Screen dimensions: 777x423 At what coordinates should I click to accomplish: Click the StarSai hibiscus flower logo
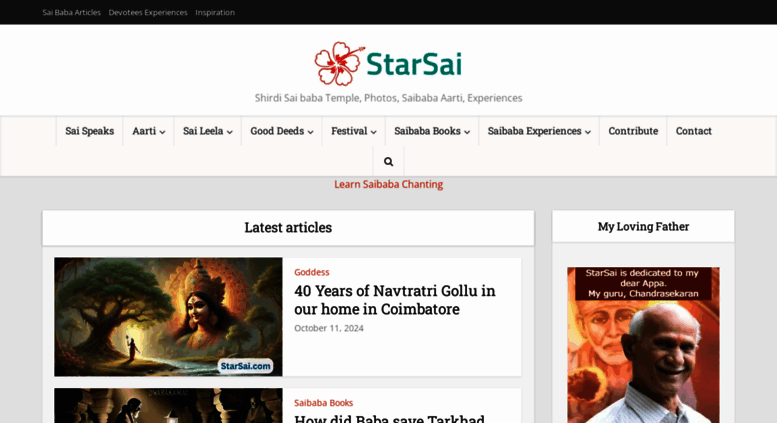click(338, 63)
